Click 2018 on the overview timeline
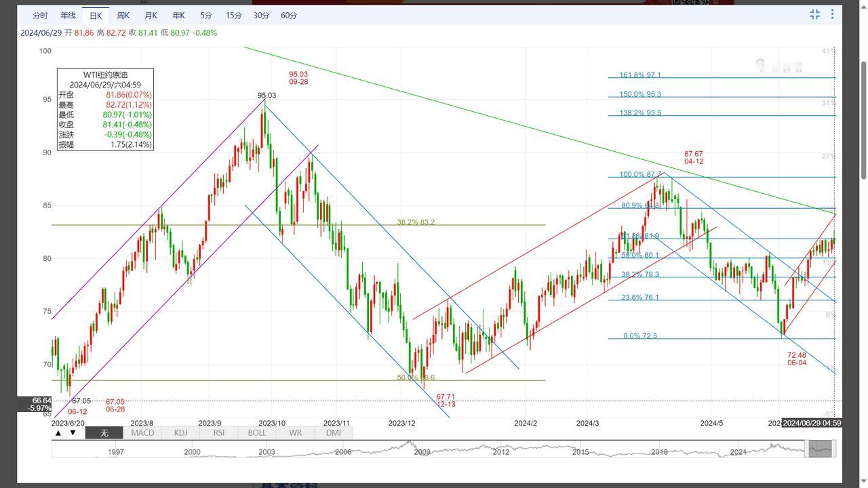This screenshot has height=488, width=868. (659, 452)
